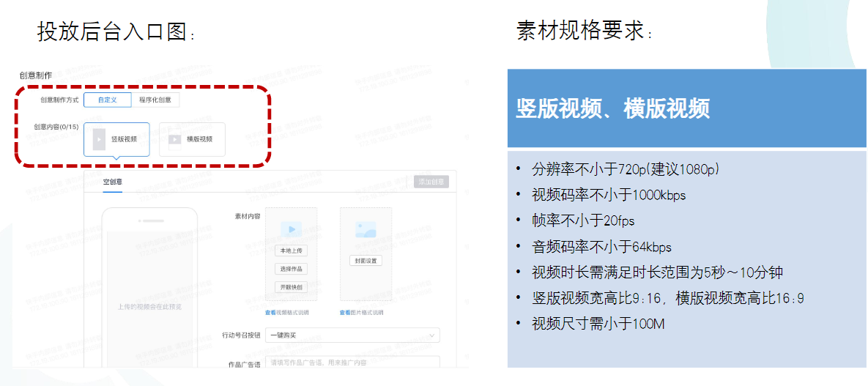Image resolution: width=868 pixels, height=386 pixels.
Task: Click the 竖版视频宽高比9:16 line
Action: point(667,299)
